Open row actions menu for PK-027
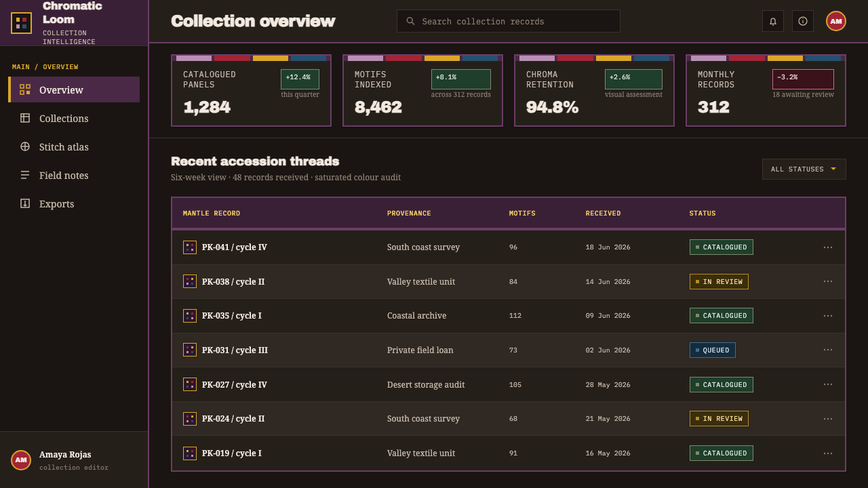 click(828, 384)
